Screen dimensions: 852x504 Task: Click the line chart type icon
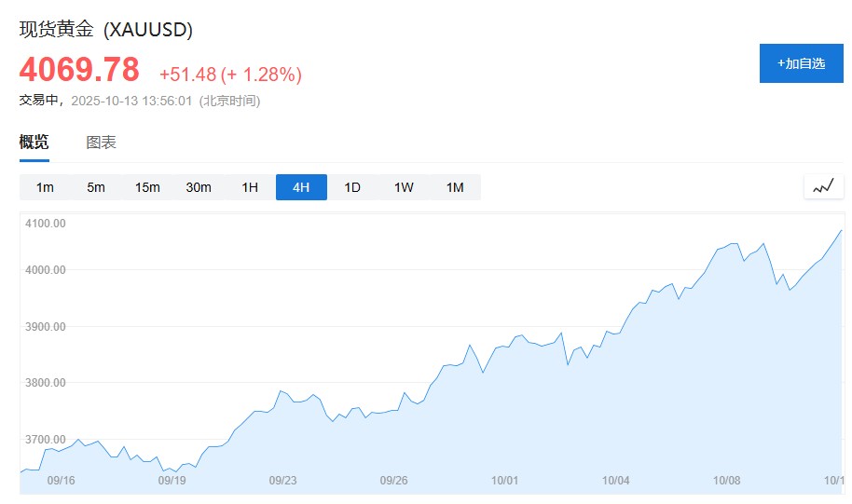[823, 186]
